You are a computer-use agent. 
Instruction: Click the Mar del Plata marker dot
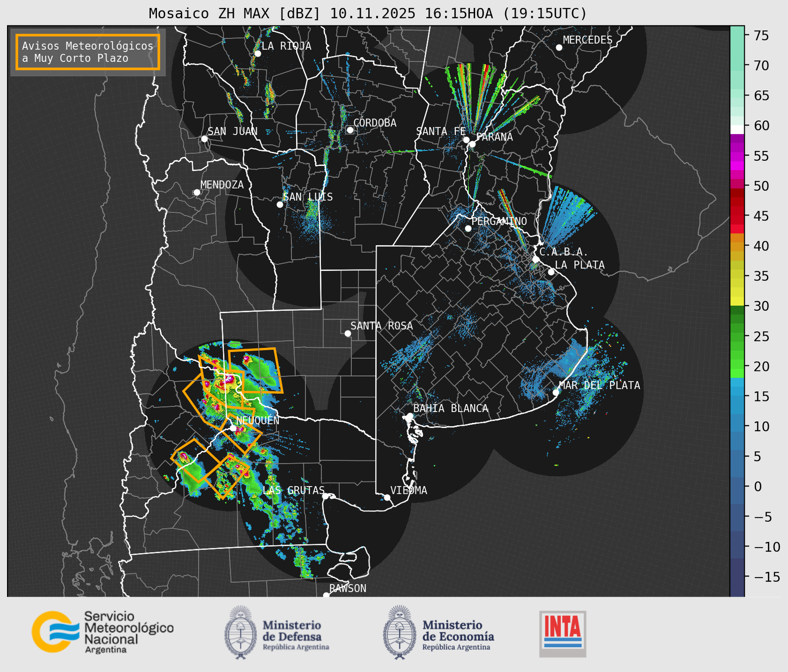(x=556, y=392)
